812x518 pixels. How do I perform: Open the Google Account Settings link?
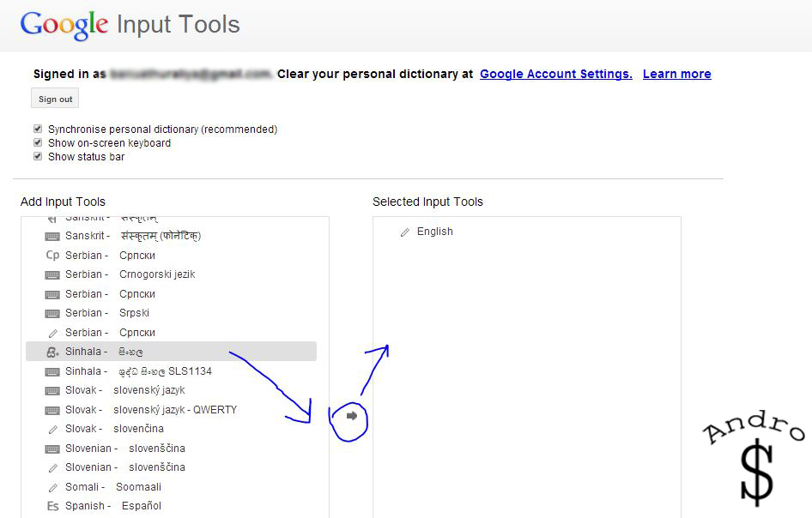(555, 74)
